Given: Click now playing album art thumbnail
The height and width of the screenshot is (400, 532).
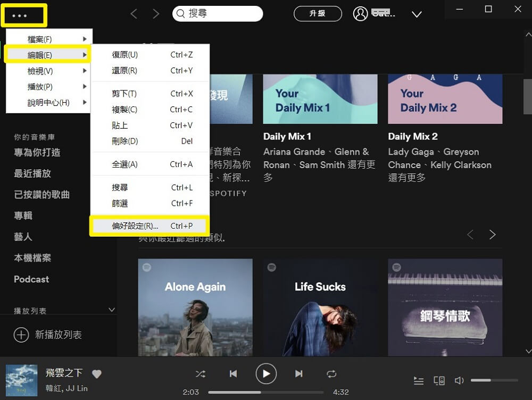Looking at the screenshot, I should 22,380.
